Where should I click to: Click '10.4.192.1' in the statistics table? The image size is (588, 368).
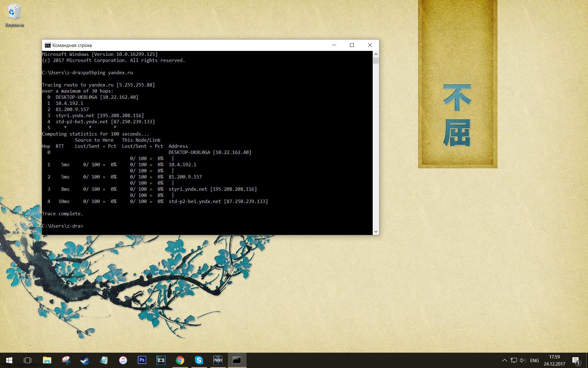coord(183,165)
